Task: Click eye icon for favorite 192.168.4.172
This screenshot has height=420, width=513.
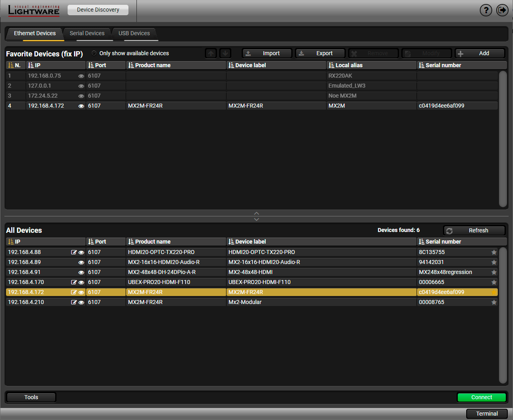Action: (x=81, y=106)
